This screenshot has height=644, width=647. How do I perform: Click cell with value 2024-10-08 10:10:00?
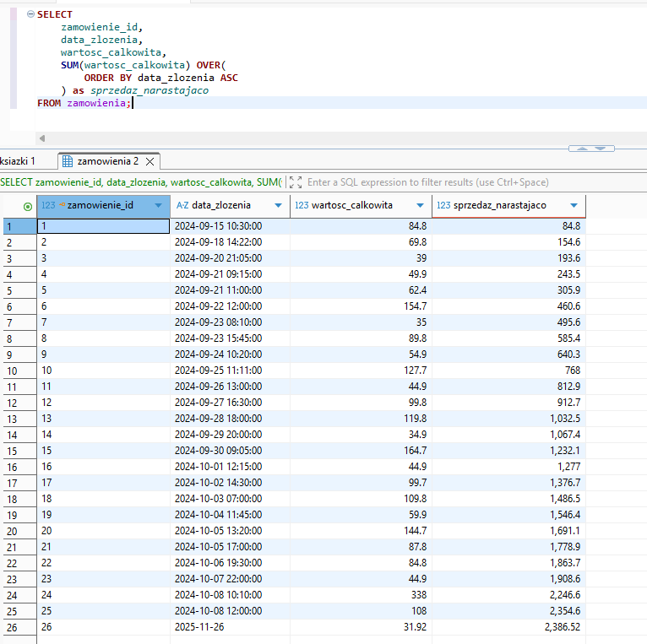point(218,595)
